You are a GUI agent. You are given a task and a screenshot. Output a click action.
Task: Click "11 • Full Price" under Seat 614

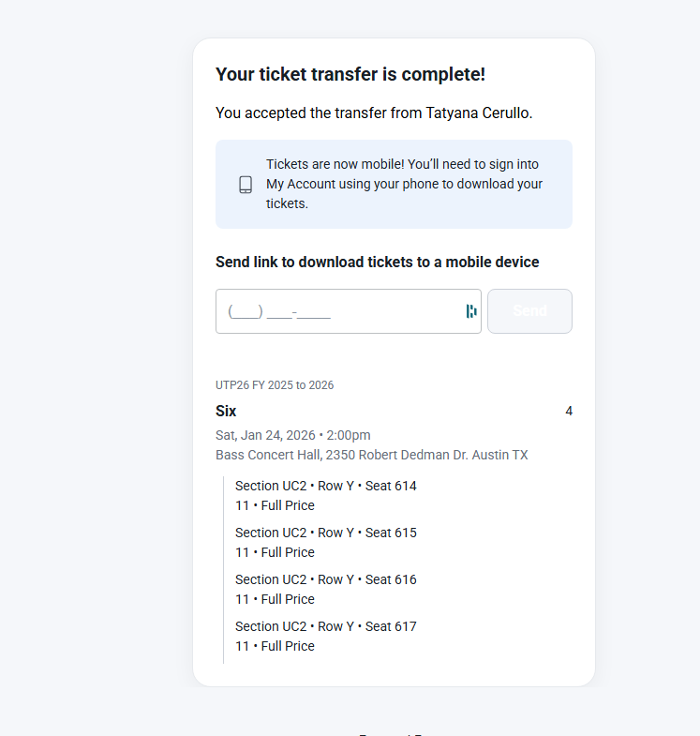point(275,505)
